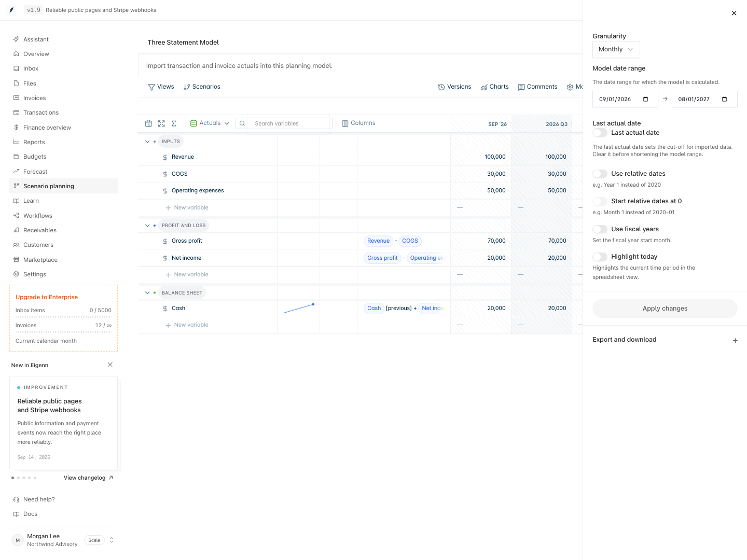
Task: Turn on Highlight today
Action: pos(600,257)
